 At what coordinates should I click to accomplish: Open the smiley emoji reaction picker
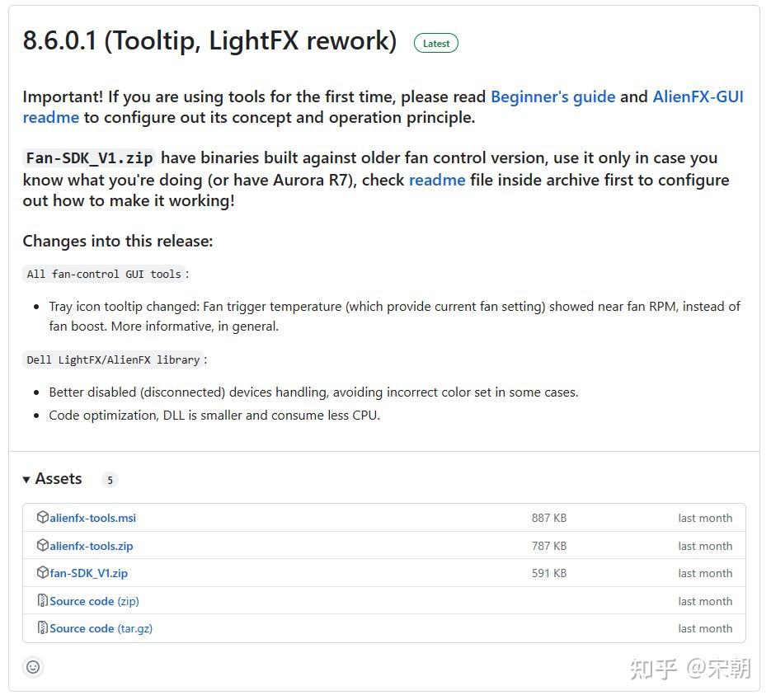(33, 667)
